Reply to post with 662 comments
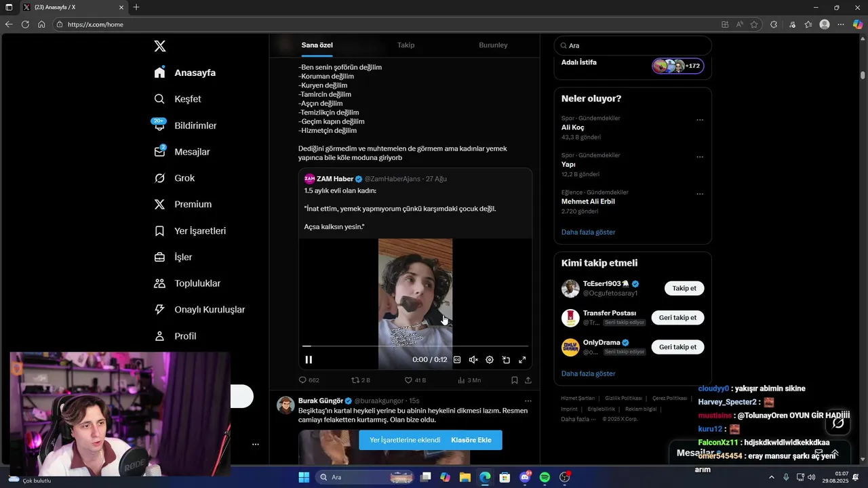The image size is (868, 488). pos(309,380)
